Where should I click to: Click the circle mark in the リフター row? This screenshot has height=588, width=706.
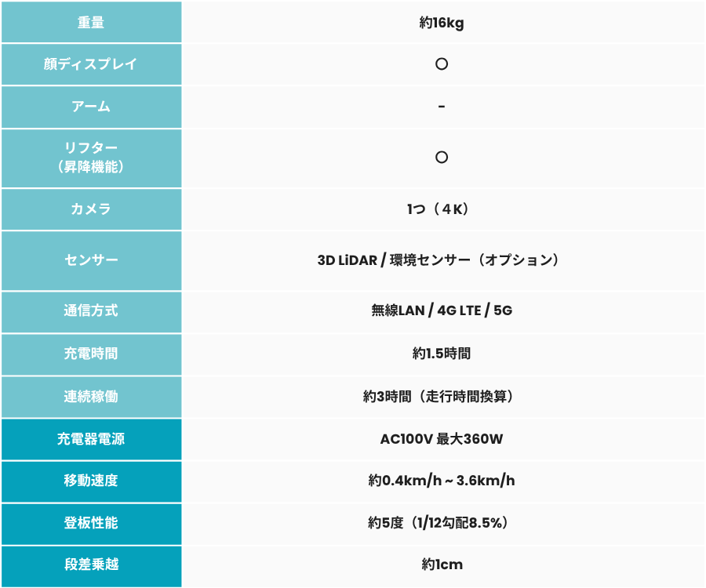coord(442,158)
